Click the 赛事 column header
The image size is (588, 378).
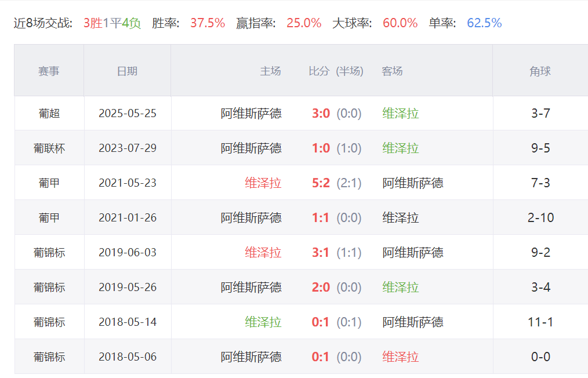click(x=49, y=71)
